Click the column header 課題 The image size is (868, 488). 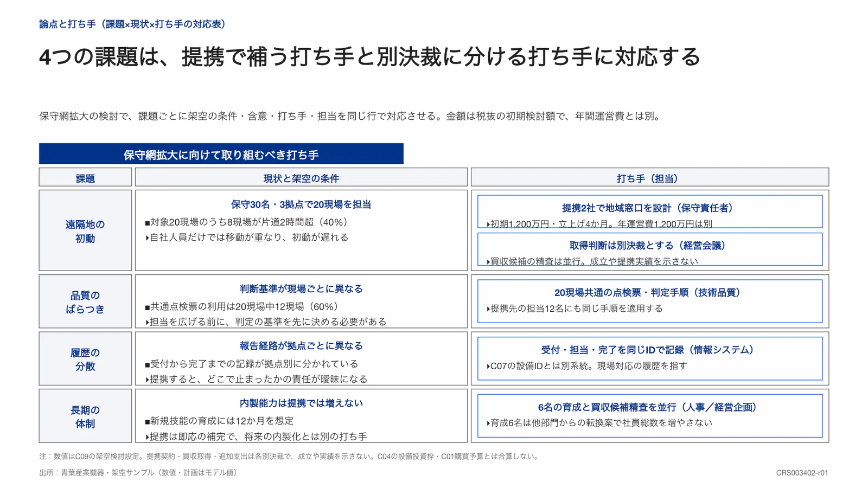(x=85, y=178)
